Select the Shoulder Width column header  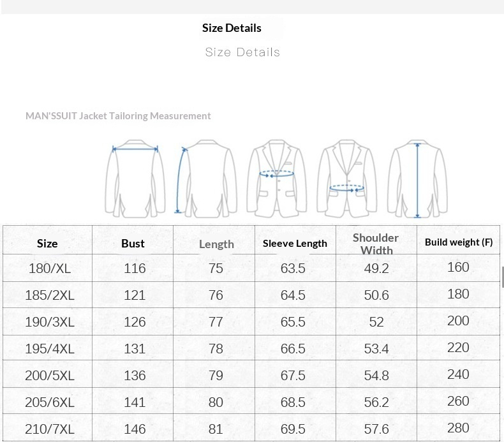[376, 243]
